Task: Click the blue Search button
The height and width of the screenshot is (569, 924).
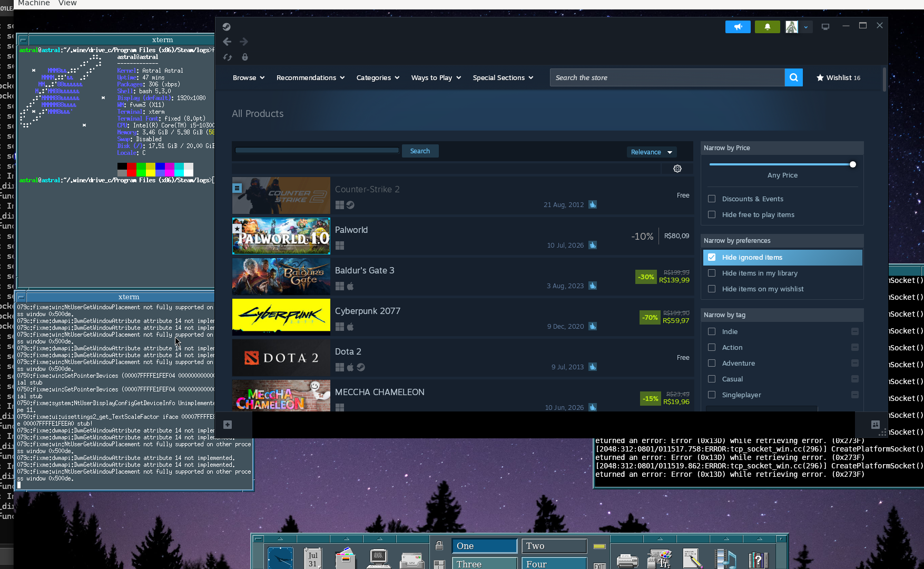Action: tap(420, 151)
